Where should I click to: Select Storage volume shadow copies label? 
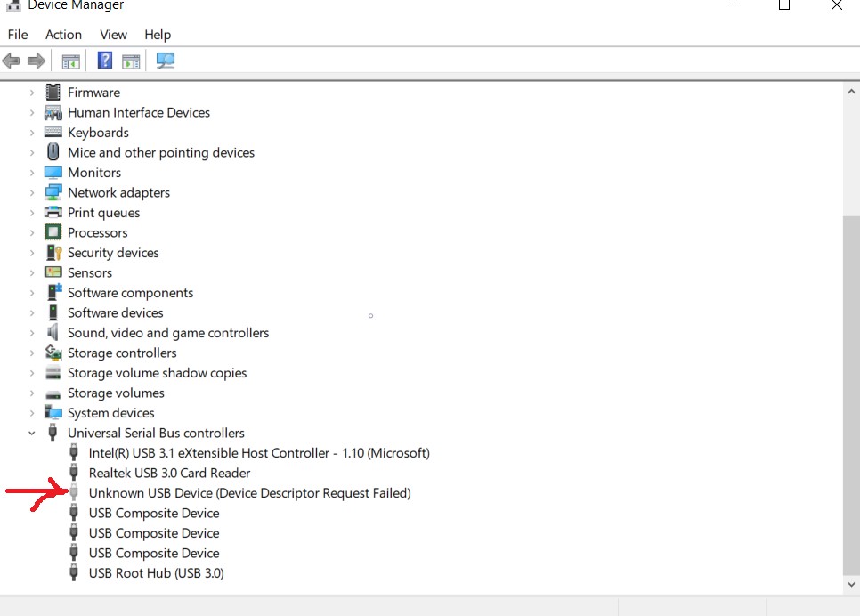coord(157,373)
